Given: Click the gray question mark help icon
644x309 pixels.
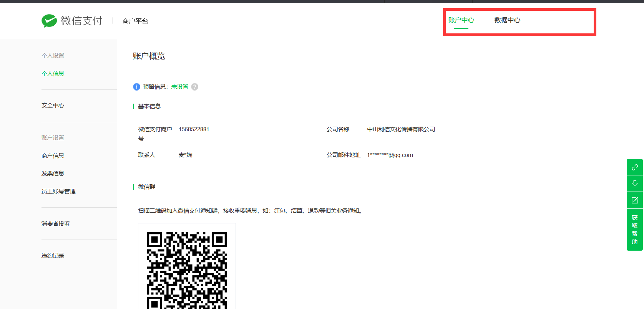Looking at the screenshot, I should coord(195,87).
